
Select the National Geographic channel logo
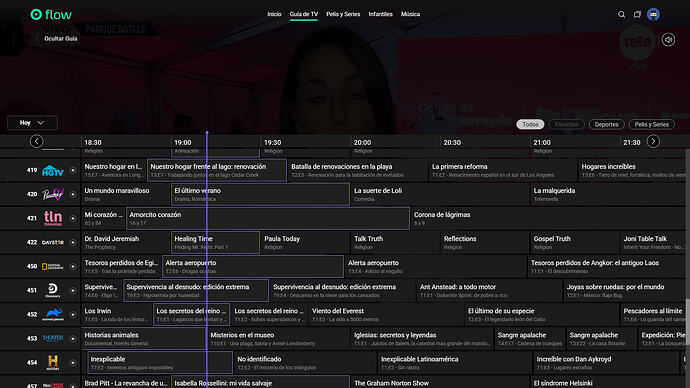[53, 267]
